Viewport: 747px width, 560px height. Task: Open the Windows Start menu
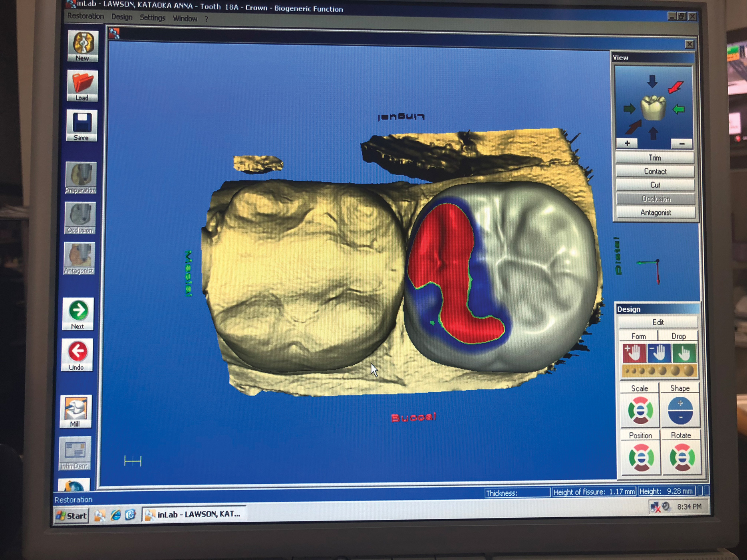(72, 515)
